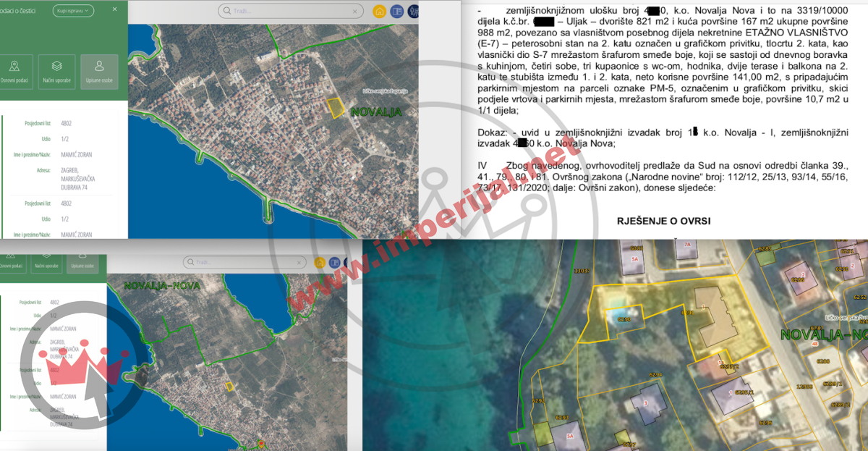Clear the search field in the Novalja-Nova map window
Viewport: 868px width, 451px height.
(x=299, y=263)
